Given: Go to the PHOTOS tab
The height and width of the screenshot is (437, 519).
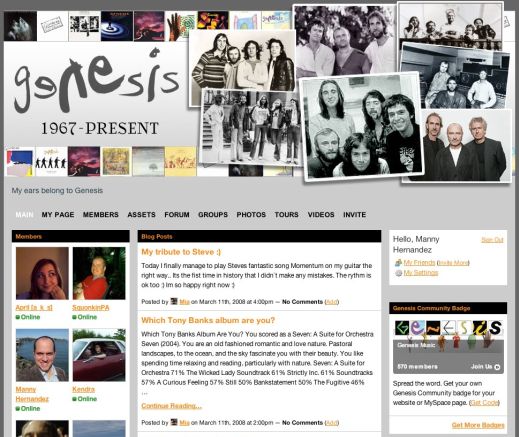Looking at the screenshot, I should pyautogui.click(x=251, y=215).
